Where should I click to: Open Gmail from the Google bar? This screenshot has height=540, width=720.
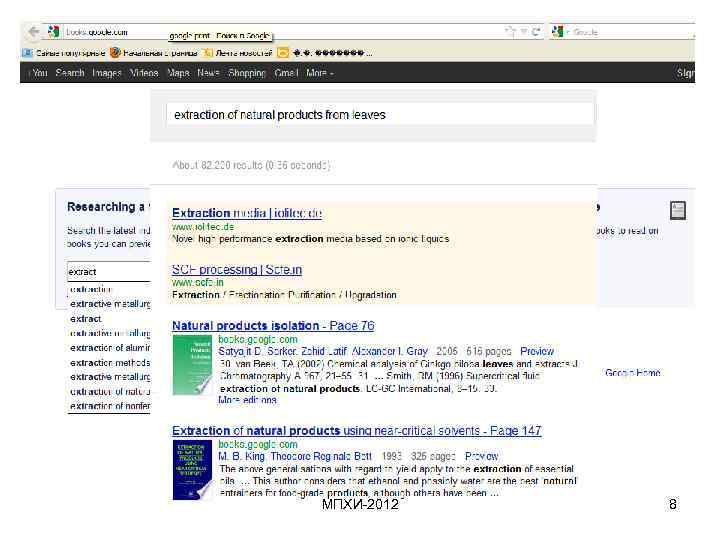click(x=286, y=73)
